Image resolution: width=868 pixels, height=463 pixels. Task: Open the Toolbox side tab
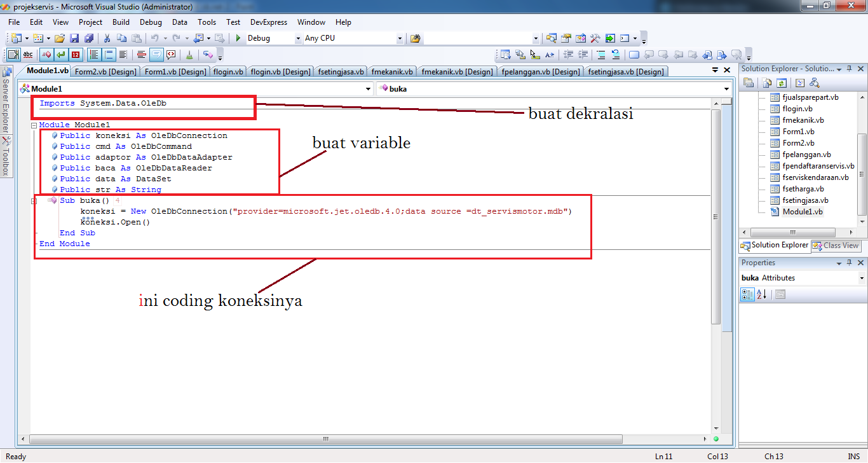pyautogui.click(x=6, y=158)
